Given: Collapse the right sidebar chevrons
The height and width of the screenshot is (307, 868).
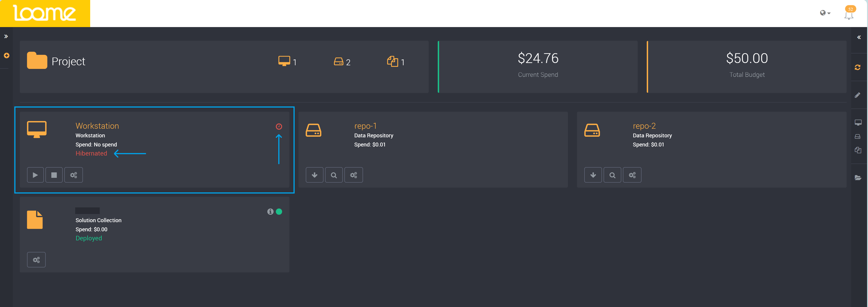Looking at the screenshot, I should tap(859, 38).
